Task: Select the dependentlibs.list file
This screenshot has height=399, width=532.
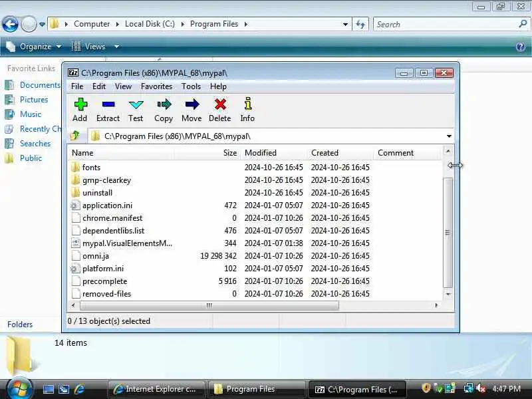Action: (113, 231)
